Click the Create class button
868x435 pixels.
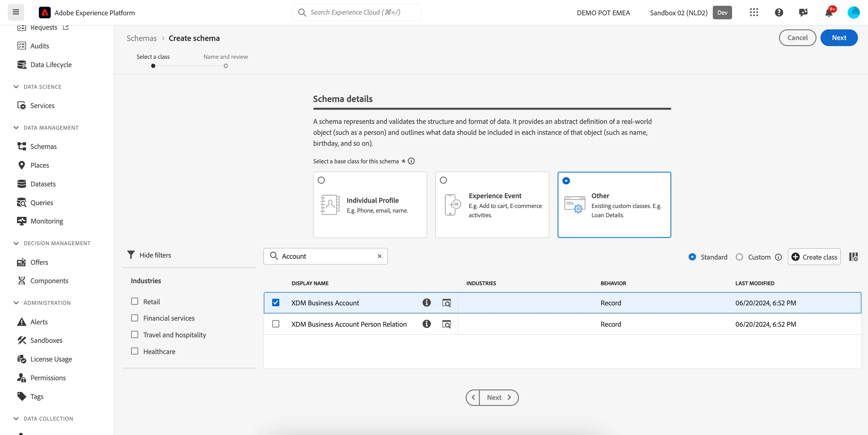(814, 257)
